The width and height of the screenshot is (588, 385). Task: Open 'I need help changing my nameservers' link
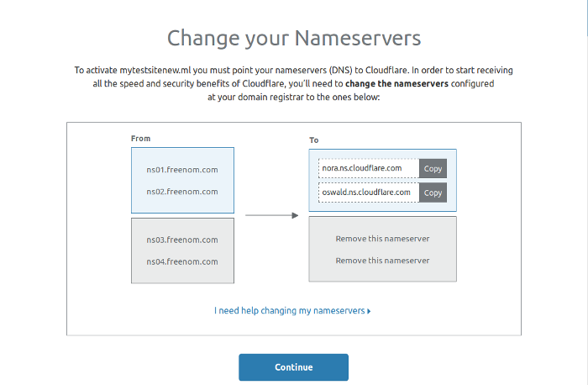click(292, 311)
